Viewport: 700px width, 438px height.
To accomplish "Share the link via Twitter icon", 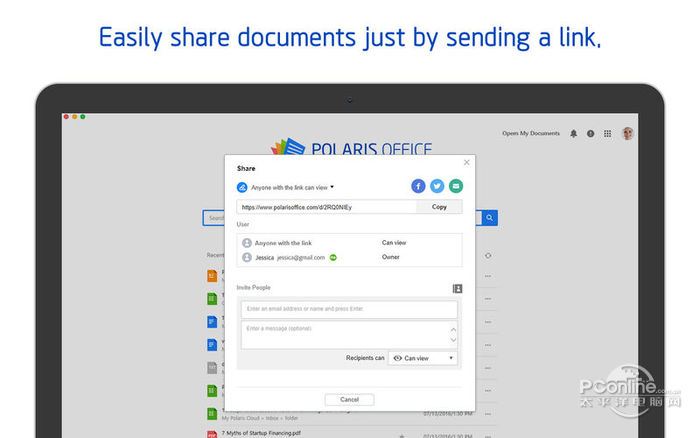I will pyautogui.click(x=437, y=186).
